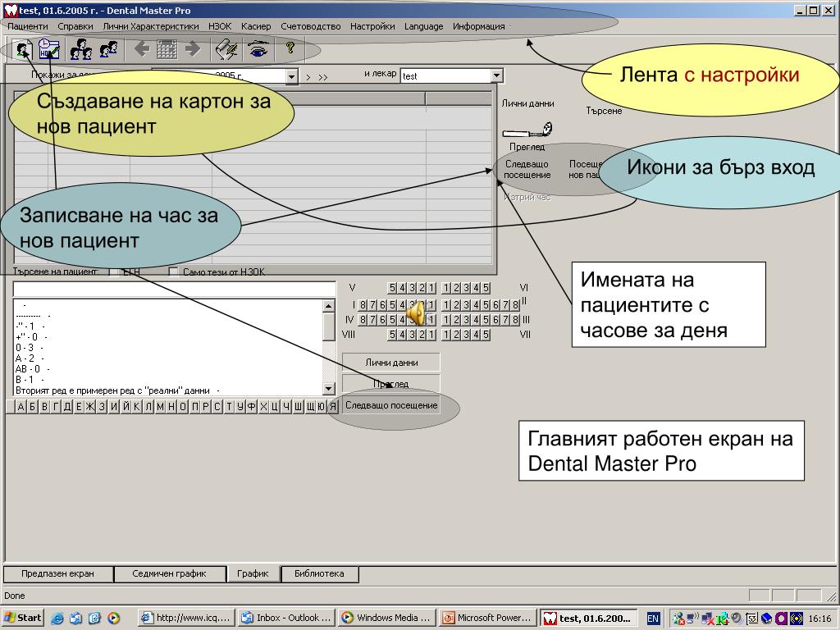Click the patient list scrollbar down arrow
The image size is (840, 630).
(329, 389)
